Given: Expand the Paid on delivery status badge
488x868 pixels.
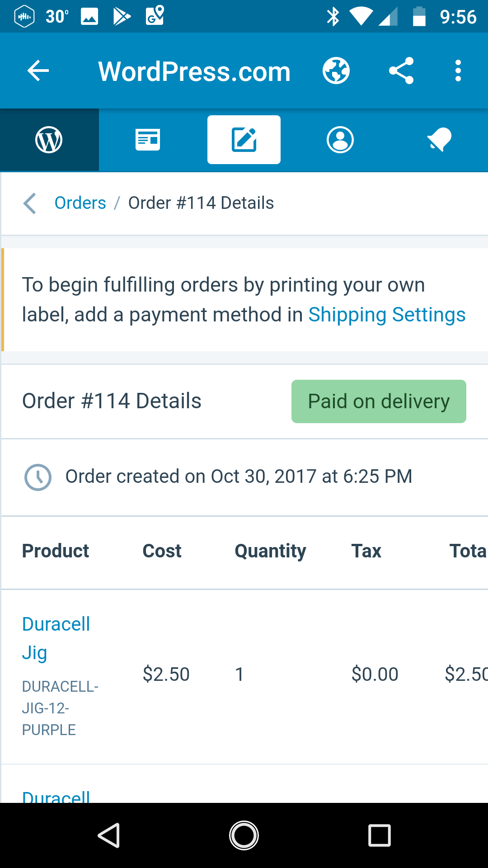Looking at the screenshot, I should 379,401.
